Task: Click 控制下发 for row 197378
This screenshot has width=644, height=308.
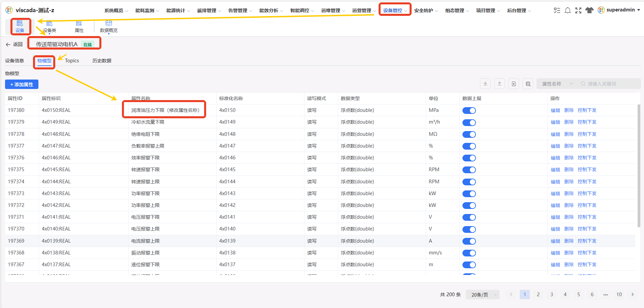Action: point(587,134)
